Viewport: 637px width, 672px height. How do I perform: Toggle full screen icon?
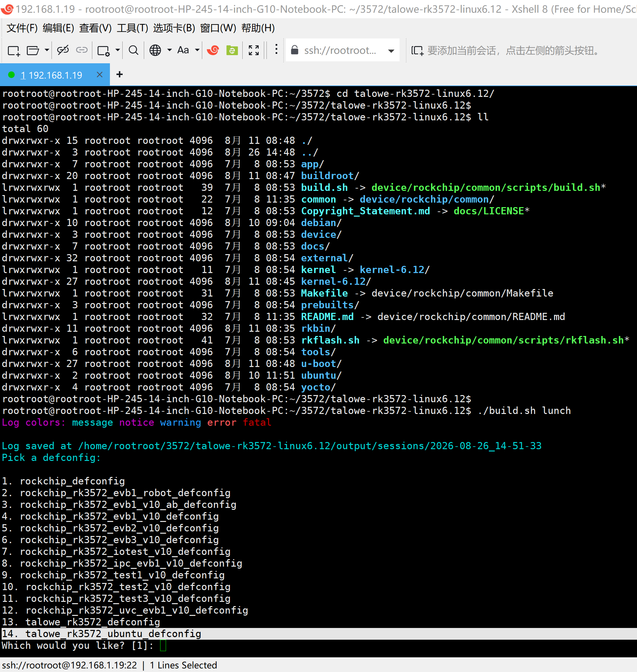coord(254,50)
